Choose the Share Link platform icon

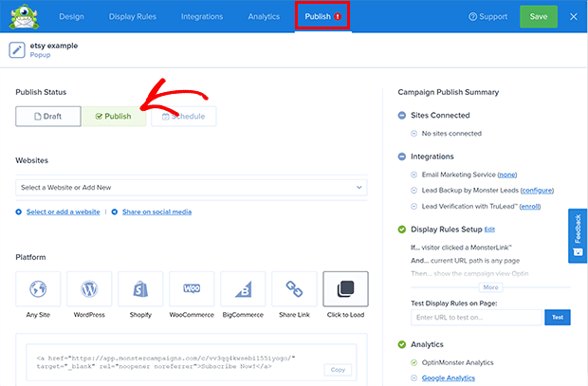294,289
